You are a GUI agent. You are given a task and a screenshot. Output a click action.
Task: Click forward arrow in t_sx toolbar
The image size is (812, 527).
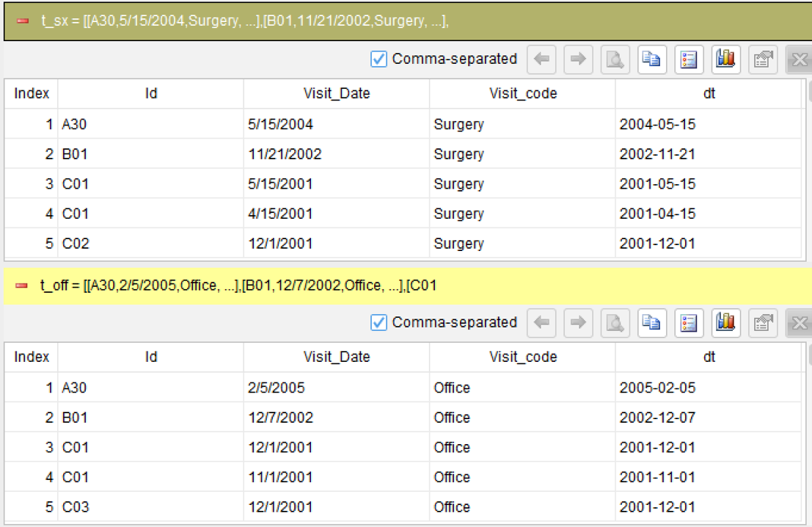[578, 59]
